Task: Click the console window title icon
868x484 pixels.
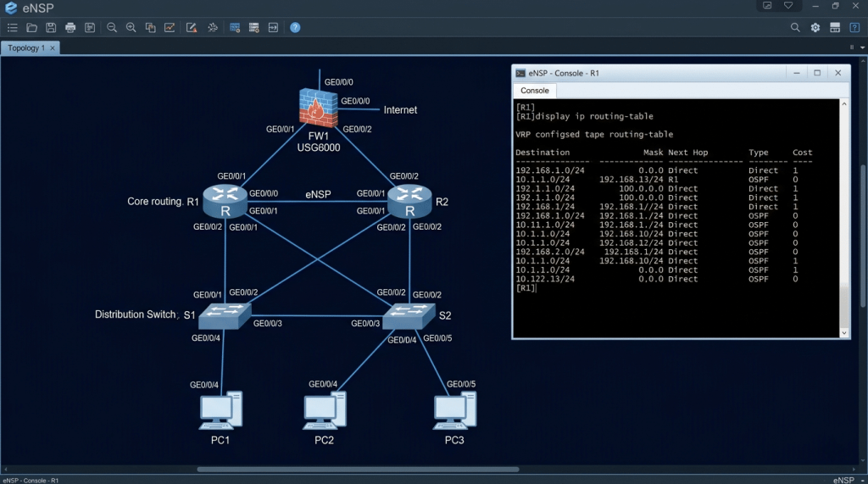Action: point(520,73)
